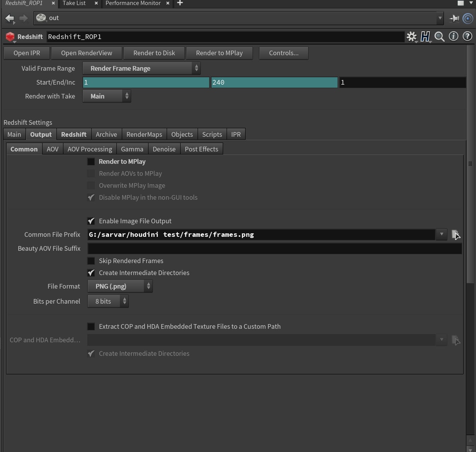Switch to the Redshift tab

pyautogui.click(x=74, y=134)
